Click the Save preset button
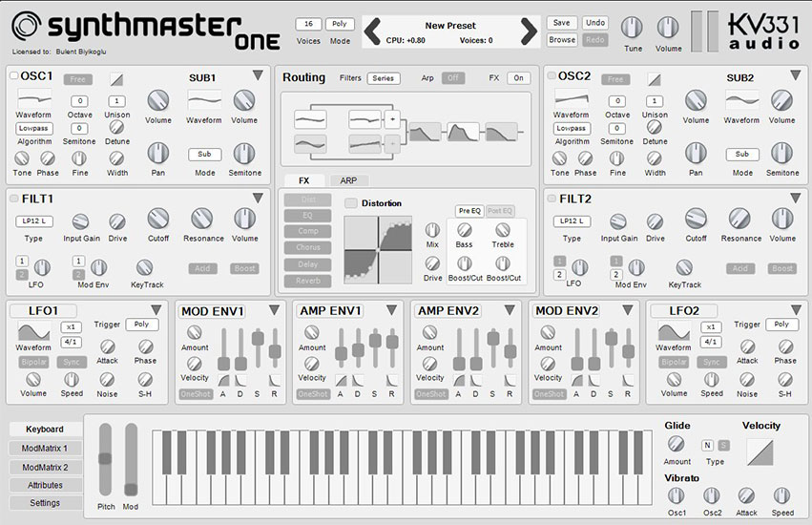 (x=561, y=23)
